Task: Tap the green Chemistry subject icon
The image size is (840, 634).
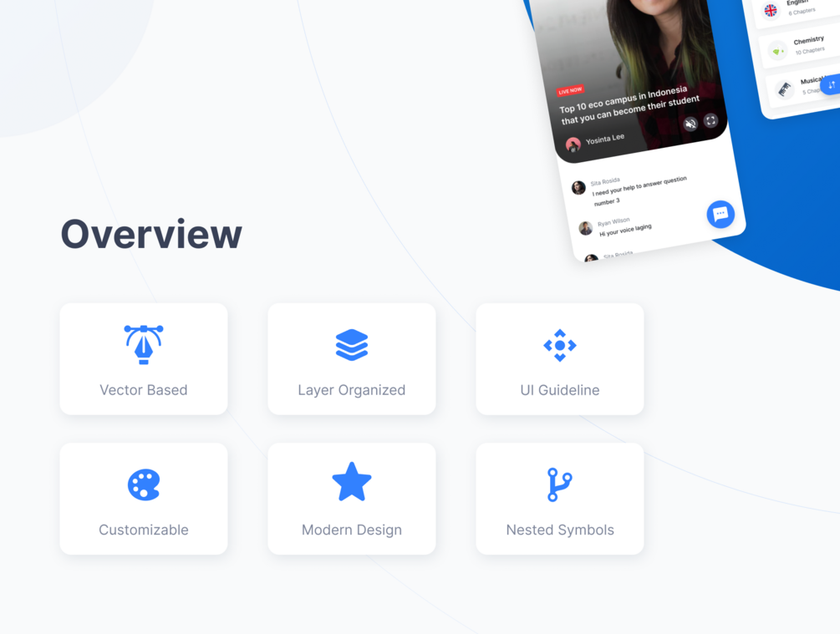Action: 777,51
